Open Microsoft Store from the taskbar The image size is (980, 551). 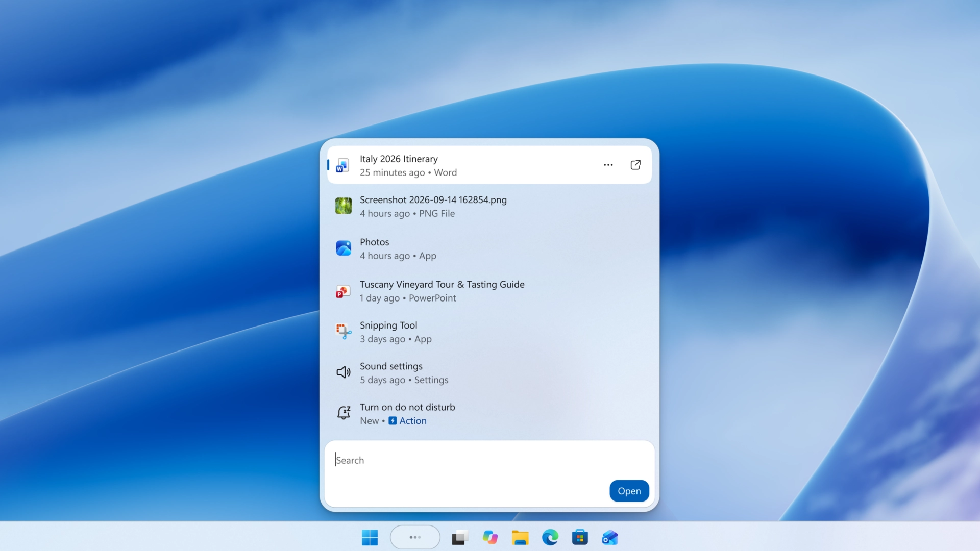click(x=580, y=537)
